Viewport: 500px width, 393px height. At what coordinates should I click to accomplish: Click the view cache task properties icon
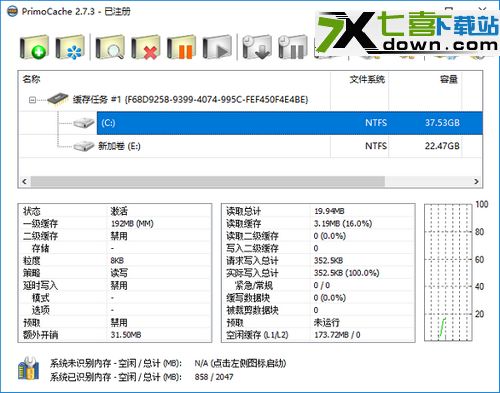pyautogui.click(x=110, y=47)
